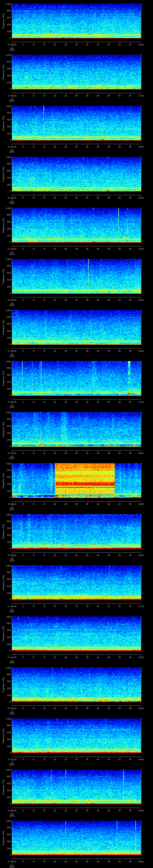Click the 21:42:00 spectrogram panel
Viewport: 153px width, 868px height.
coord(76,685)
